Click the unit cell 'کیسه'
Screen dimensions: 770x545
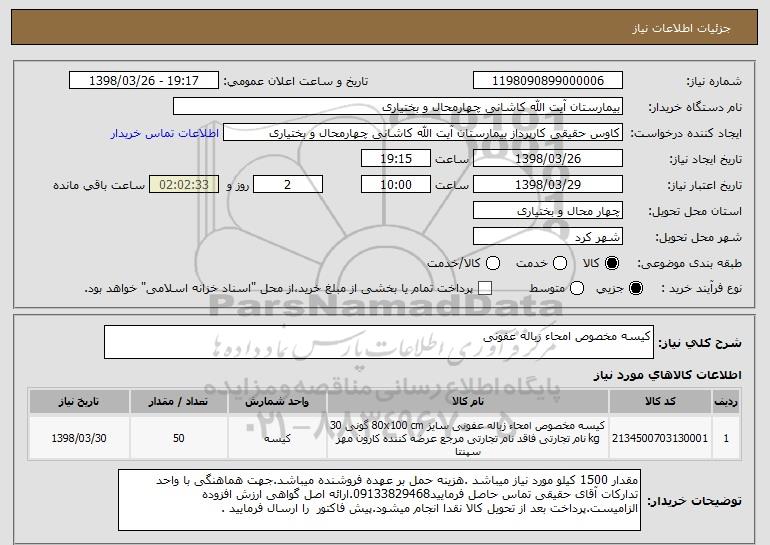277,438
